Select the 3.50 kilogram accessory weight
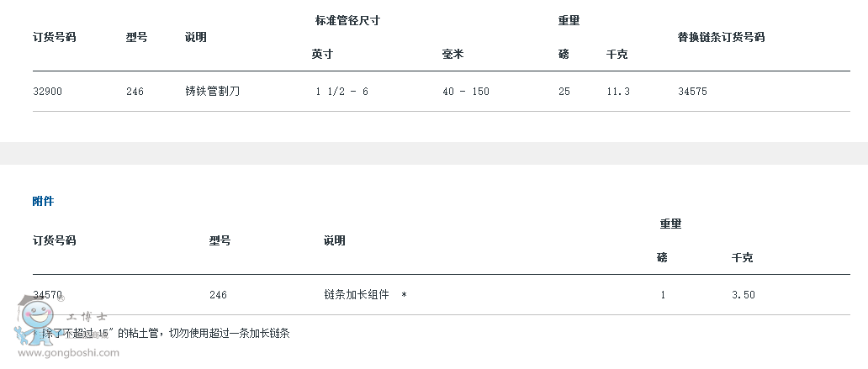Screen dimensions: 868x369 pyautogui.click(x=744, y=295)
